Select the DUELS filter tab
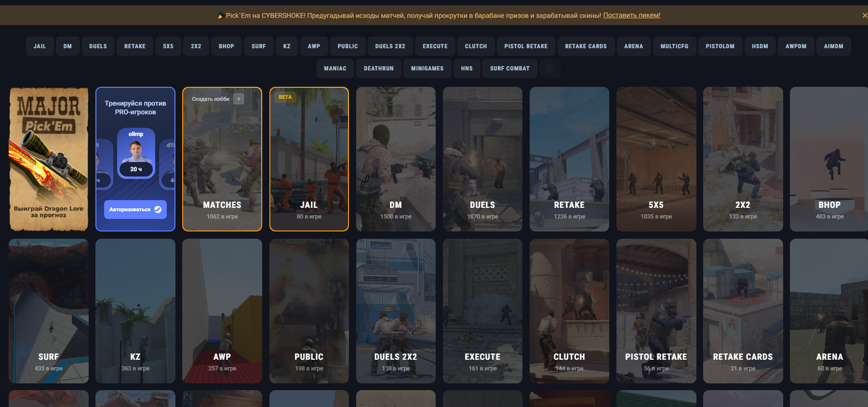This screenshot has height=407, width=868. (x=98, y=46)
